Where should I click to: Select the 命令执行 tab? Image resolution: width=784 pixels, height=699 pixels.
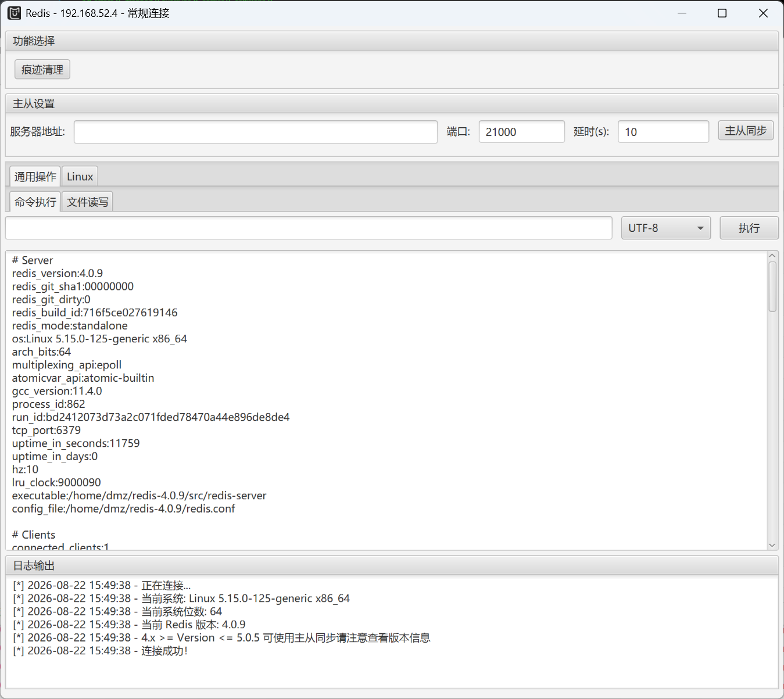[35, 202]
